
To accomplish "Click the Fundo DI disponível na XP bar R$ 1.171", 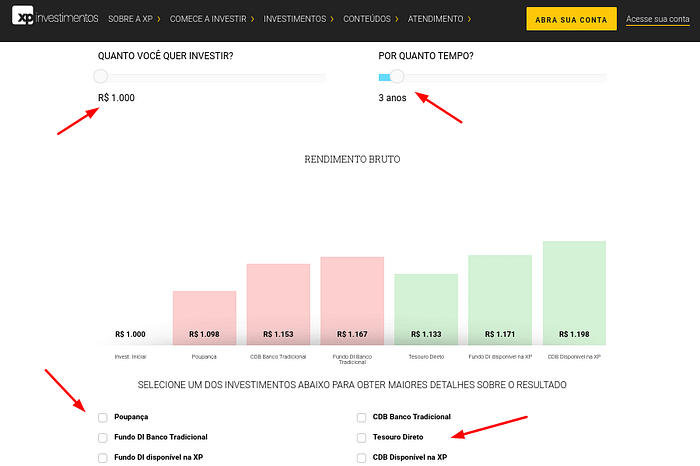I will point(500,300).
